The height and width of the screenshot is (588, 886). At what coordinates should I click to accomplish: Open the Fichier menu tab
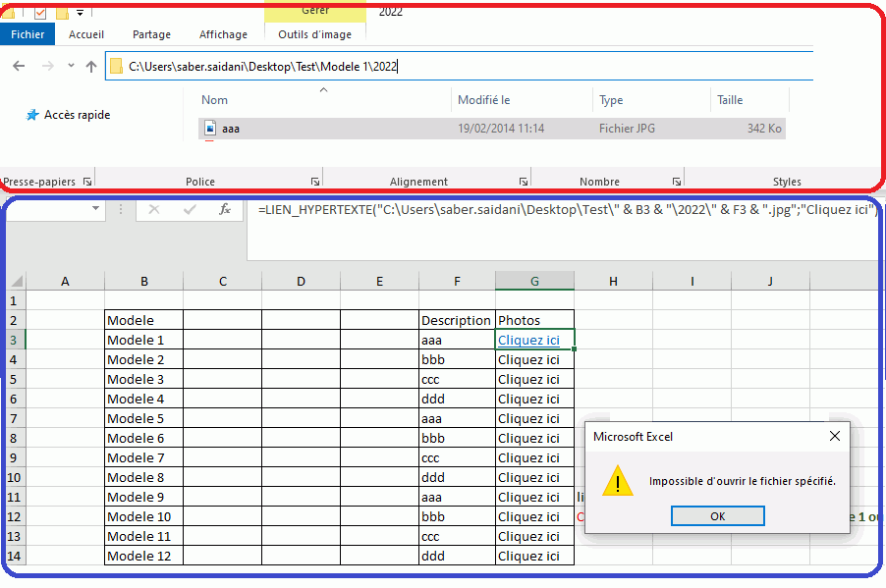click(28, 34)
